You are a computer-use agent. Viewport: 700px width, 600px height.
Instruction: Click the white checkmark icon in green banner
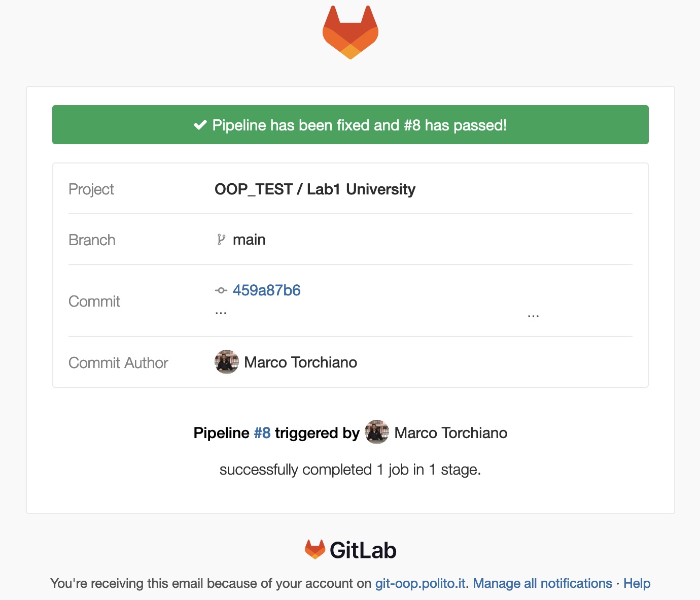click(x=200, y=125)
